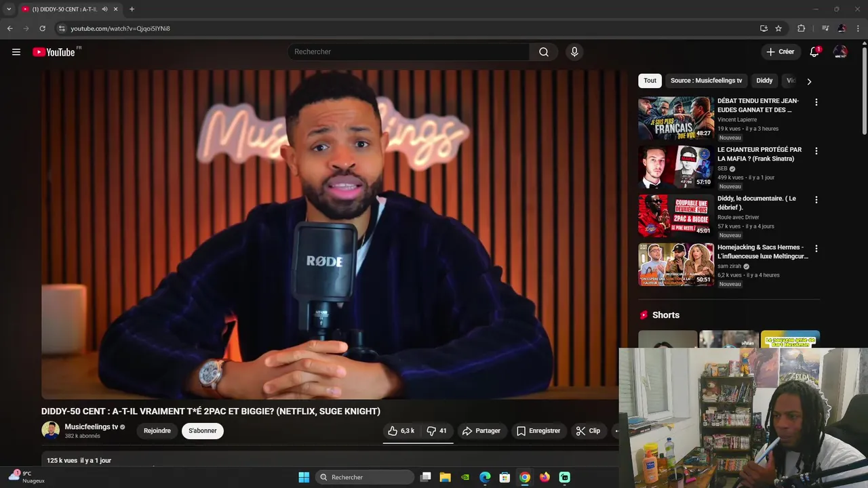Open Musicfeelings tv channel avatar
Viewport: 868px width, 488px height.
coord(50,430)
